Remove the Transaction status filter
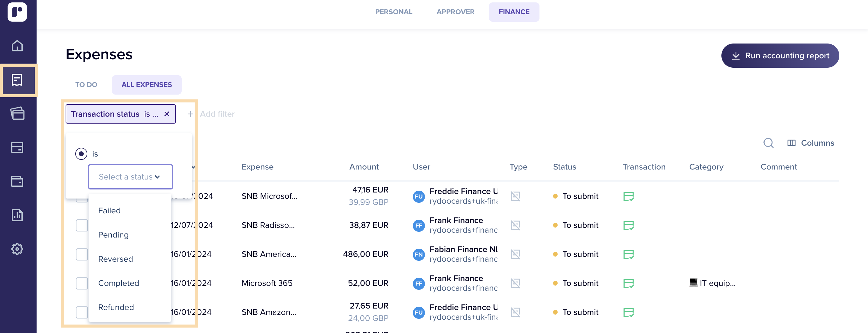The width and height of the screenshot is (868, 333). (x=167, y=114)
